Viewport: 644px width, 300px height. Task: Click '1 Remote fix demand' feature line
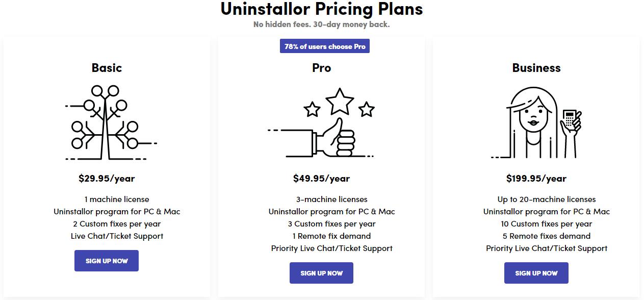(x=331, y=236)
